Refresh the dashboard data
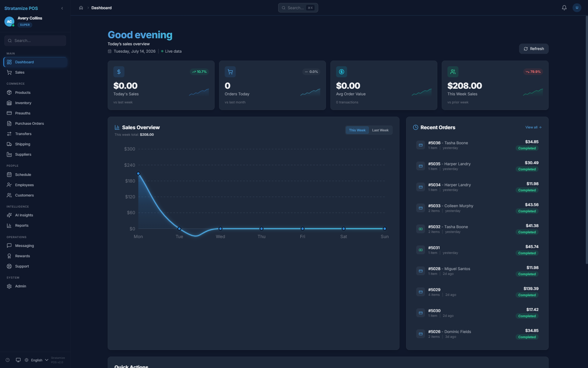The width and height of the screenshot is (588, 368). tap(534, 49)
